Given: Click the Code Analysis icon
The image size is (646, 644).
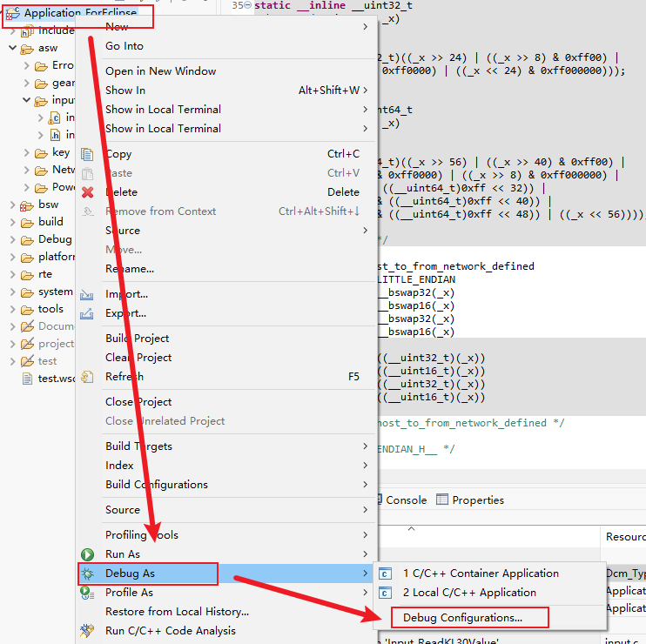Looking at the screenshot, I should (x=87, y=630).
